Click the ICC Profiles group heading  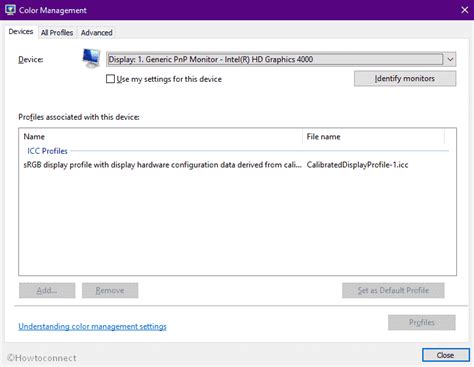click(47, 151)
